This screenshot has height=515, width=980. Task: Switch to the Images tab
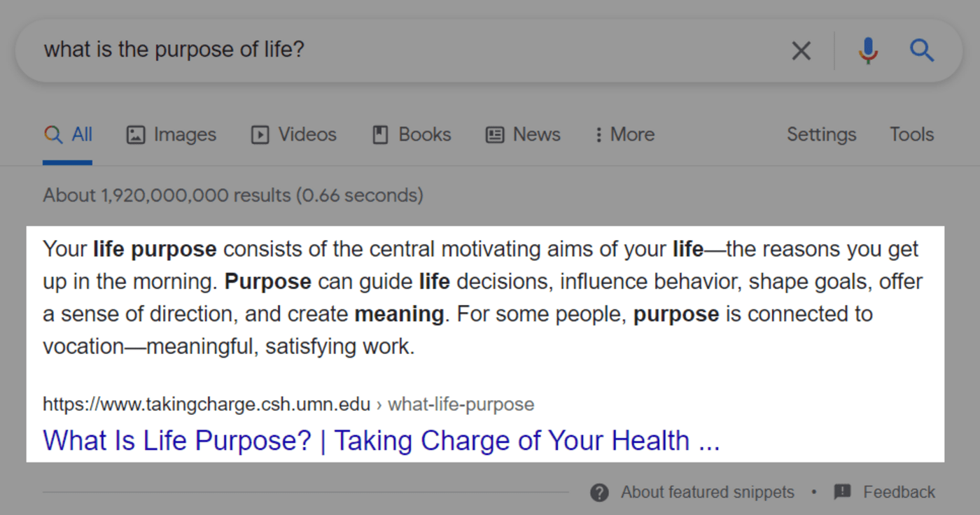pyautogui.click(x=171, y=134)
